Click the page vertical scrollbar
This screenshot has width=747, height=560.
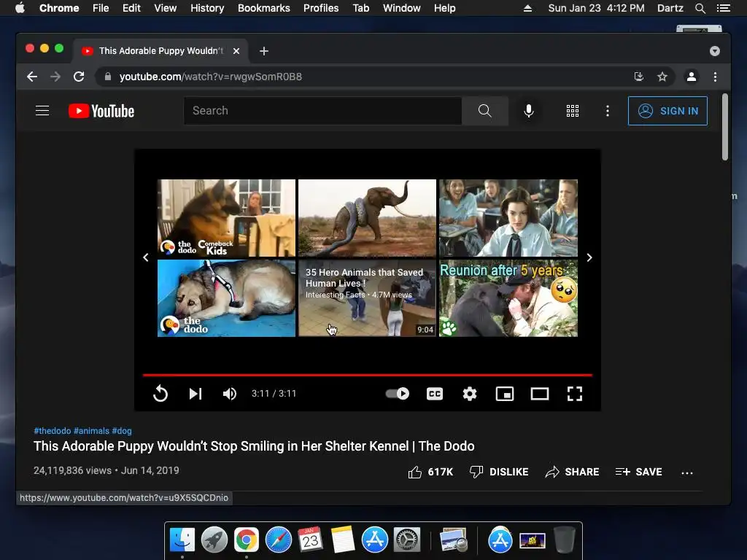[725, 127]
